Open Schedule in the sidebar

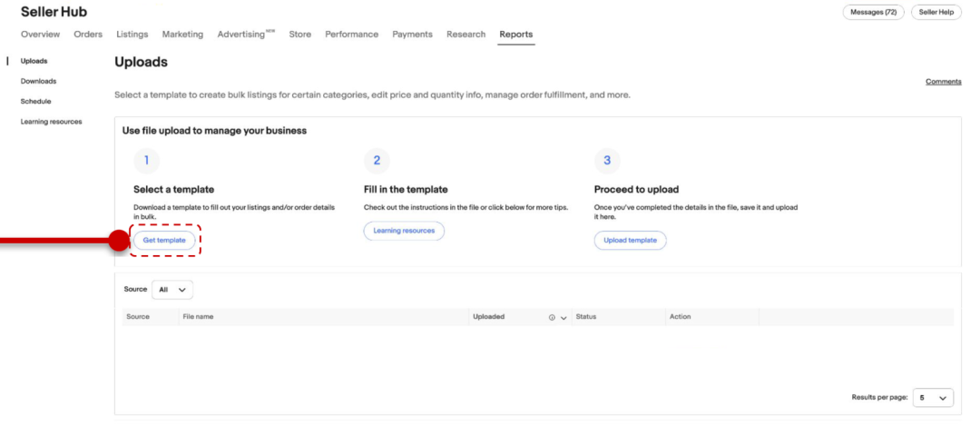pyautogui.click(x=36, y=102)
